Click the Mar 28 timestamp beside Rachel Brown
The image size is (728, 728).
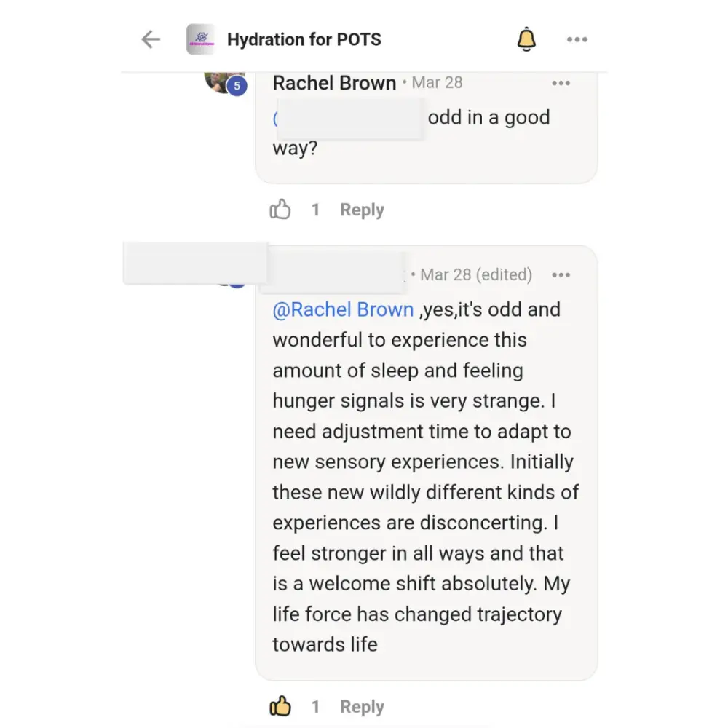click(437, 83)
